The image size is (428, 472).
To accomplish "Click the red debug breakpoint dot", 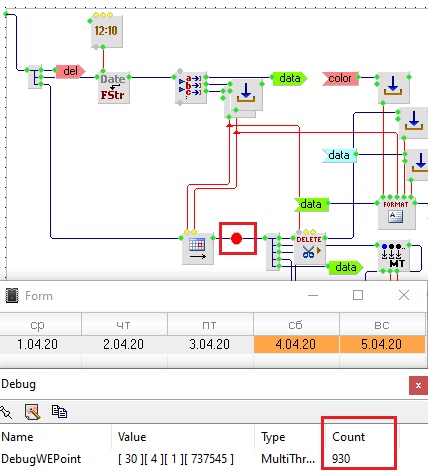I will (236, 238).
